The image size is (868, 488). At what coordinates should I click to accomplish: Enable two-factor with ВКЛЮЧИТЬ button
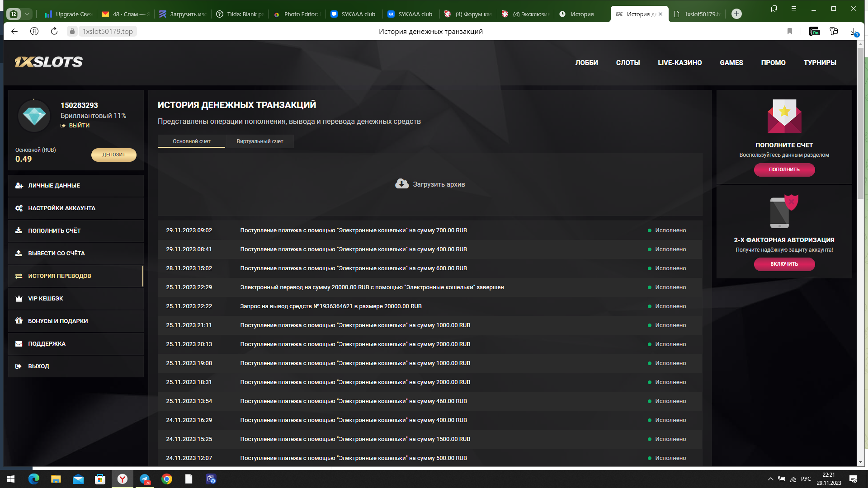click(784, 264)
